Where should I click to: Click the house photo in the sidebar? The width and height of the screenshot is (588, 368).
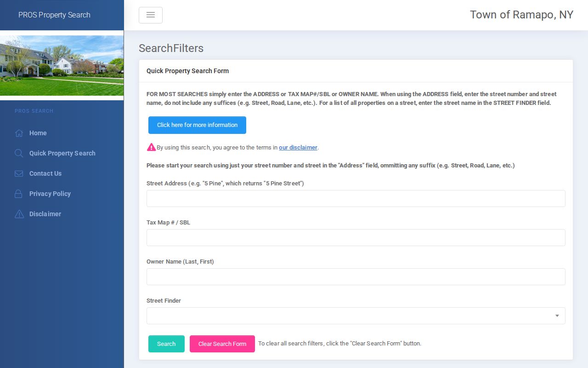pos(62,65)
